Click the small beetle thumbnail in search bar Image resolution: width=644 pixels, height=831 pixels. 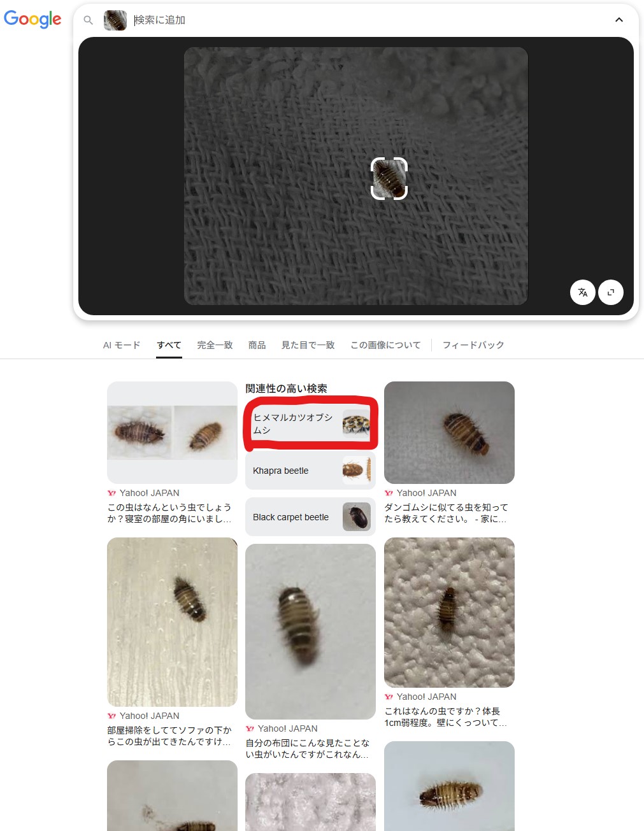point(115,20)
